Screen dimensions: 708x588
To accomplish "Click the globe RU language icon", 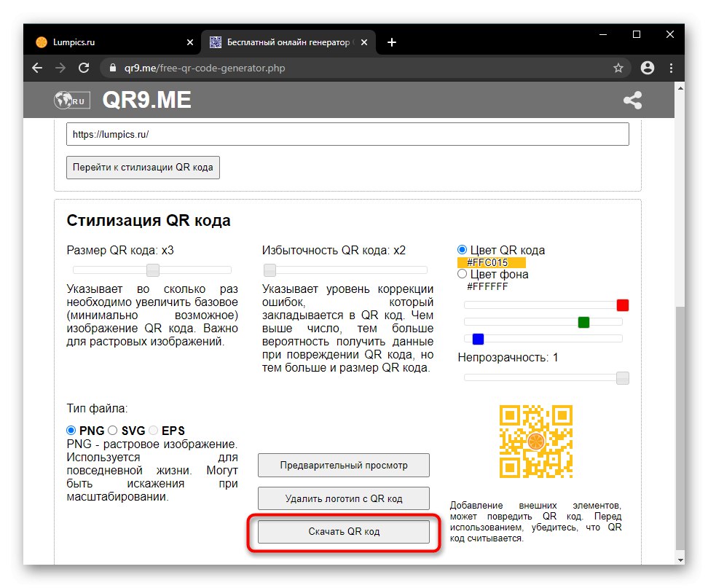I will coord(72,101).
